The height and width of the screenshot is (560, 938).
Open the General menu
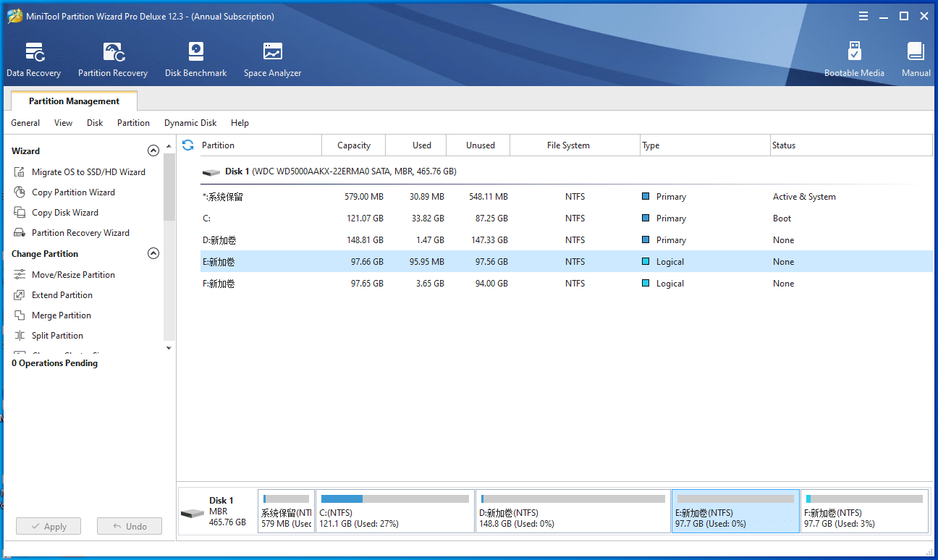click(25, 123)
